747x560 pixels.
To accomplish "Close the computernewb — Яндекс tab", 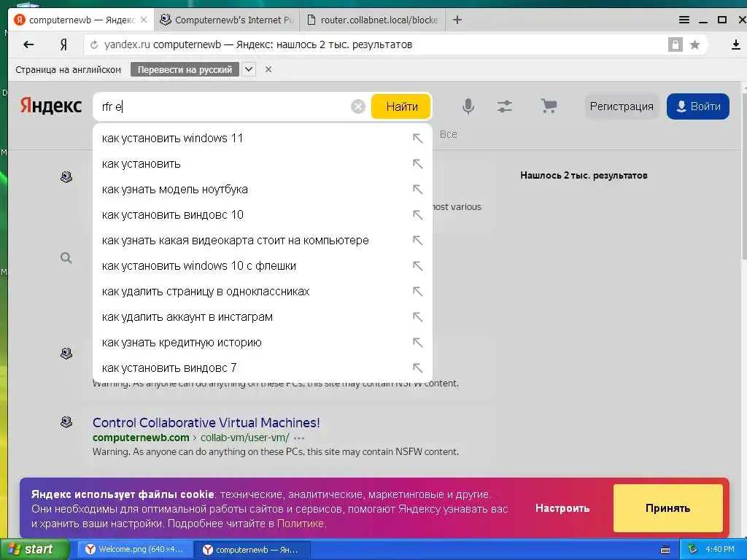I will click(x=144, y=20).
